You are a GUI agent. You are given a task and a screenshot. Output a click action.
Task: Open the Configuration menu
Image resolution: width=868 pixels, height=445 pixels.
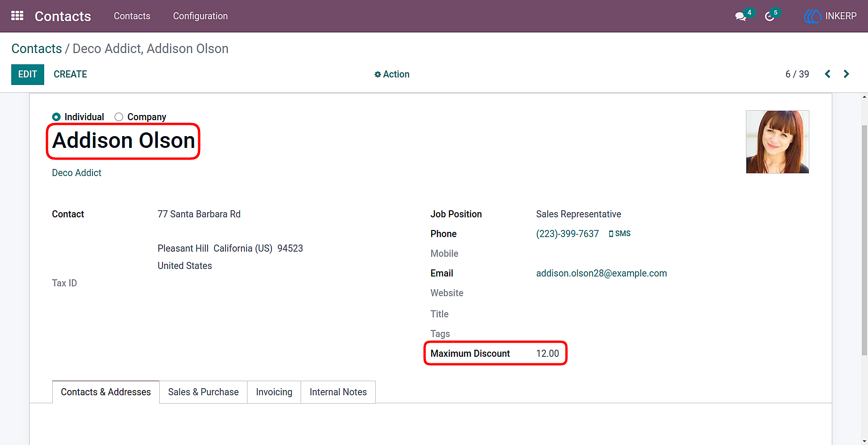click(x=201, y=16)
